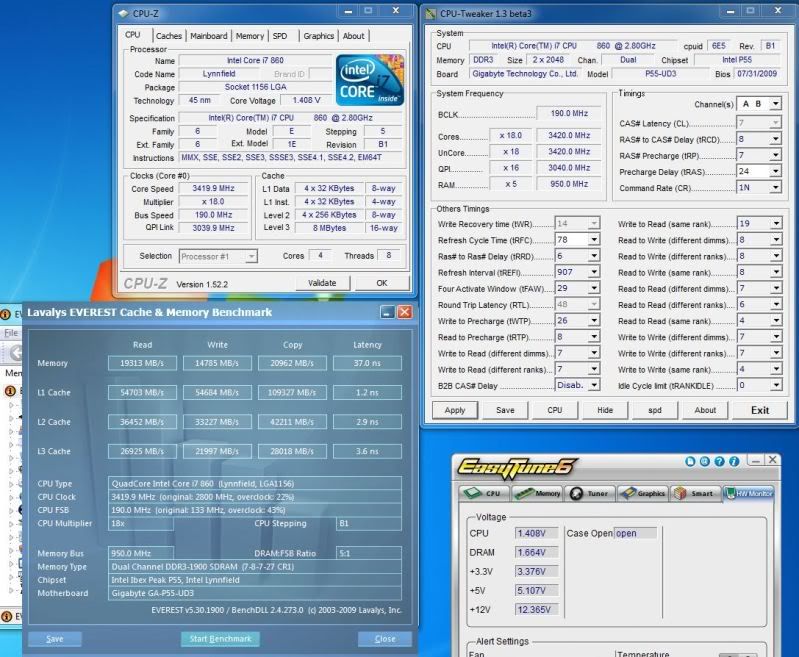799x657 pixels.
Task: Click the CPU button in CPU-Tweaker
Action: [x=554, y=410]
